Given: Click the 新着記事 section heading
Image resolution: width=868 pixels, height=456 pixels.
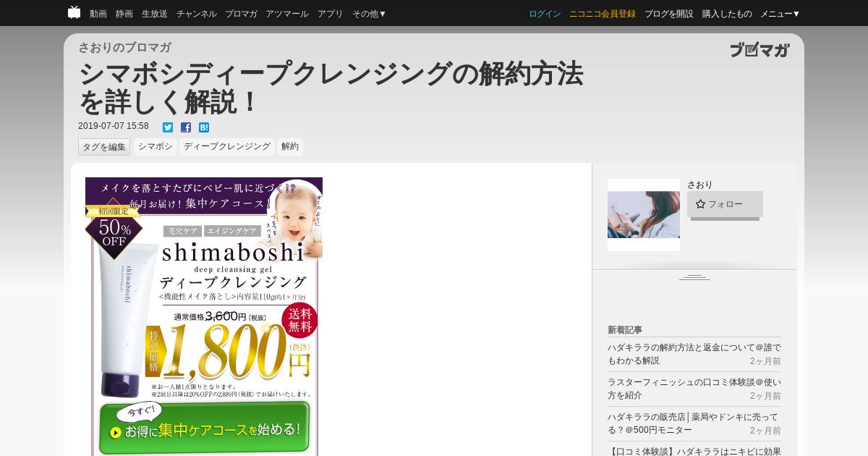Looking at the screenshot, I should pyautogui.click(x=625, y=329).
